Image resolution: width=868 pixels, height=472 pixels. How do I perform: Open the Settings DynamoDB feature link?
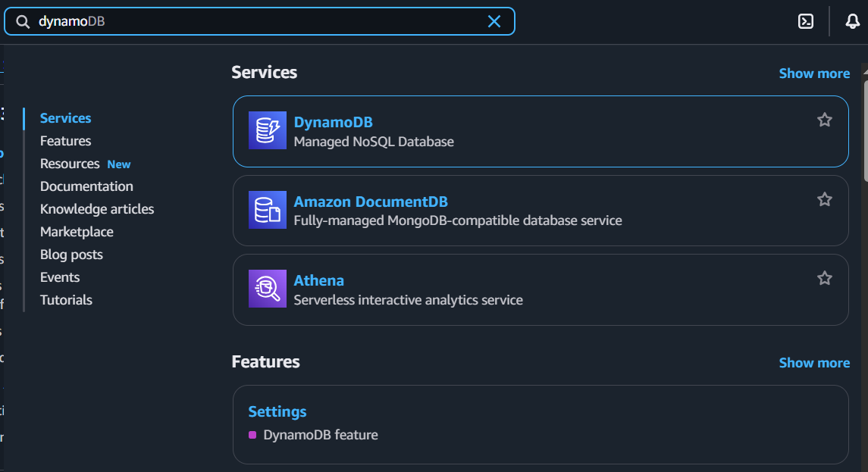277,411
